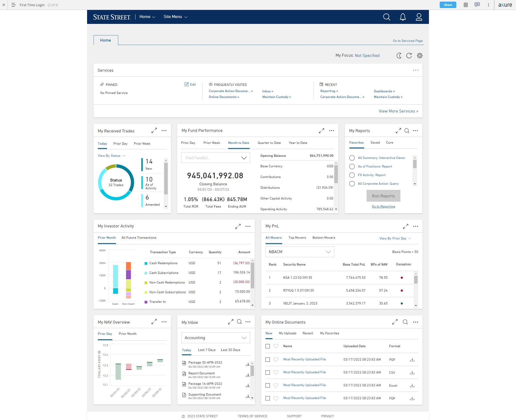This screenshot has width=516, height=420.
Task: Download the Package 30-APR-2022 file
Action: coord(248,364)
